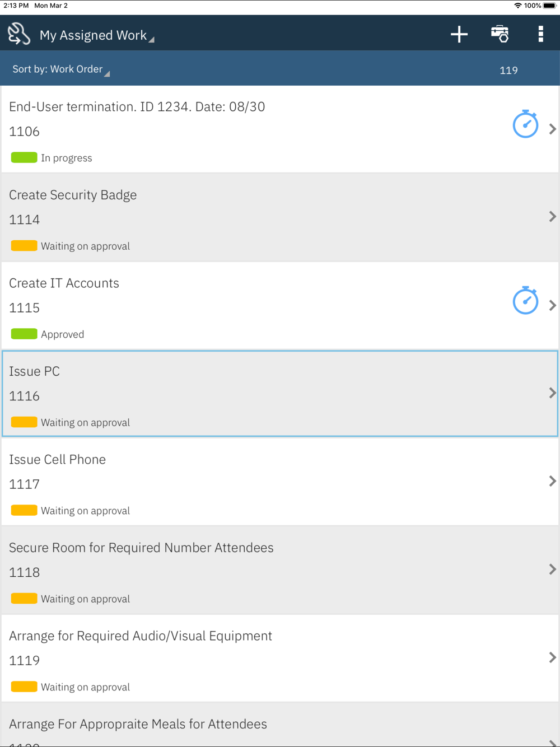The image size is (560, 747).
Task: Tap the 119 record count
Action: click(508, 70)
